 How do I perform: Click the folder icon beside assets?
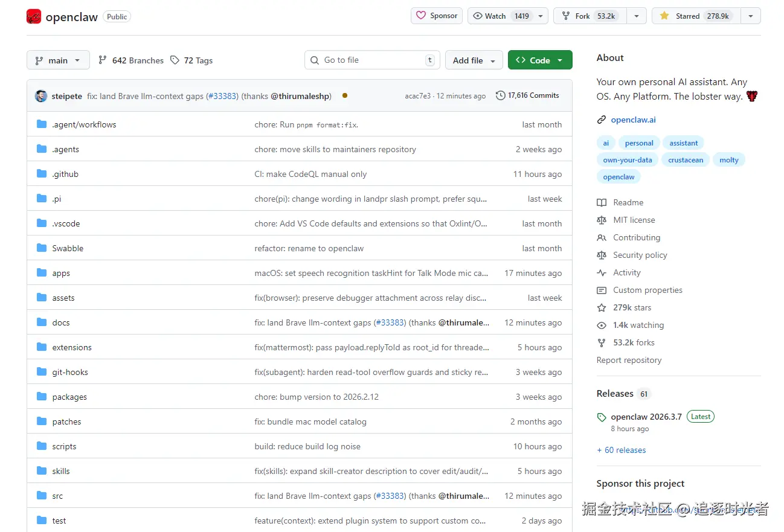42,298
